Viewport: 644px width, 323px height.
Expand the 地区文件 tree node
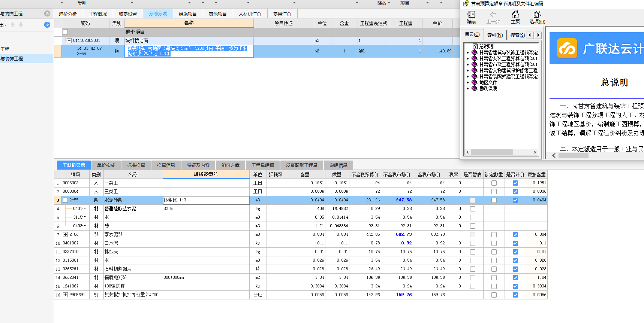point(468,83)
